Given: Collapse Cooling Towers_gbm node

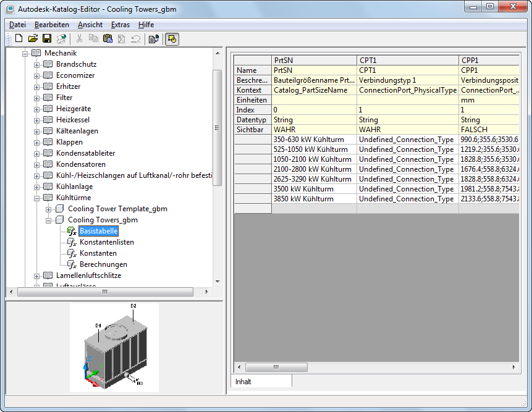Looking at the screenshot, I should coord(49,221).
